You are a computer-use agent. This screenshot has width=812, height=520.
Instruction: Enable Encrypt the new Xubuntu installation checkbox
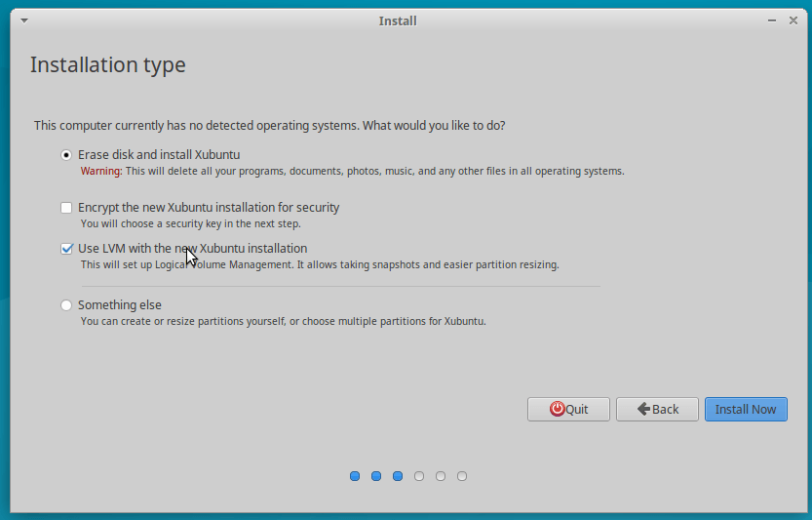tap(66, 208)
